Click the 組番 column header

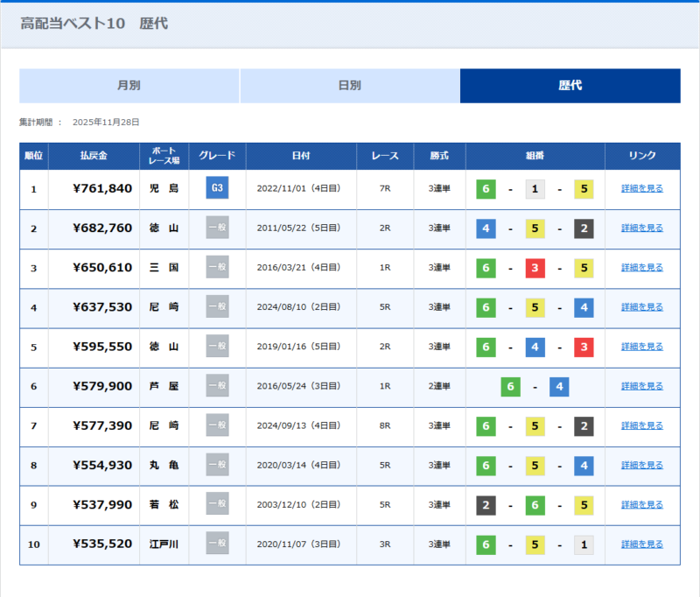point(535,156)
